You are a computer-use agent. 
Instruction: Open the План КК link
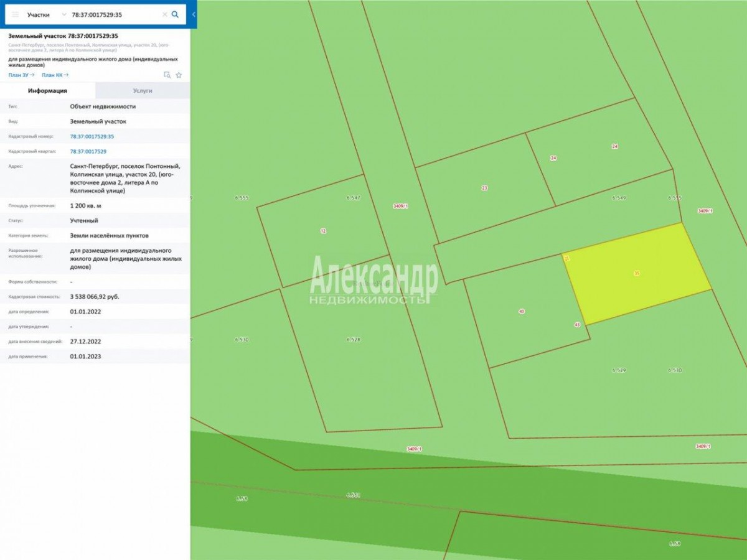pos(55,75)
